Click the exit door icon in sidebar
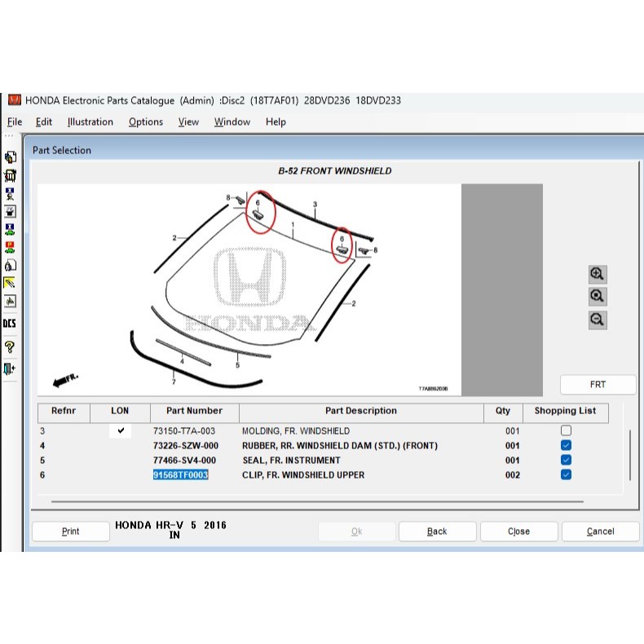The height and width of the screenshot is (644, 644). [10, 368]
